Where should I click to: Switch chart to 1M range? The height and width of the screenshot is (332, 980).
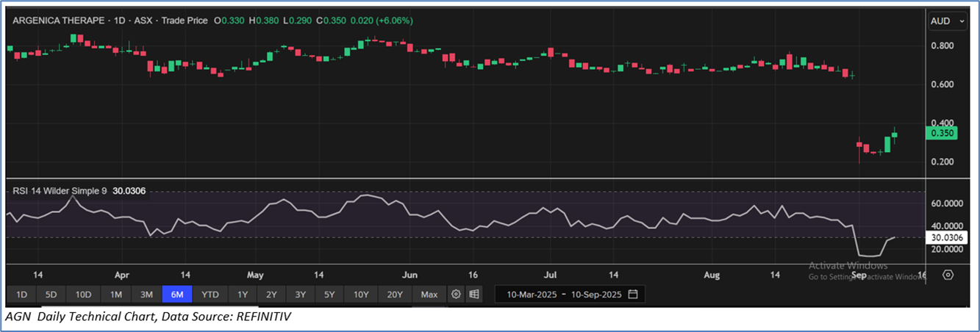(116, 295)
